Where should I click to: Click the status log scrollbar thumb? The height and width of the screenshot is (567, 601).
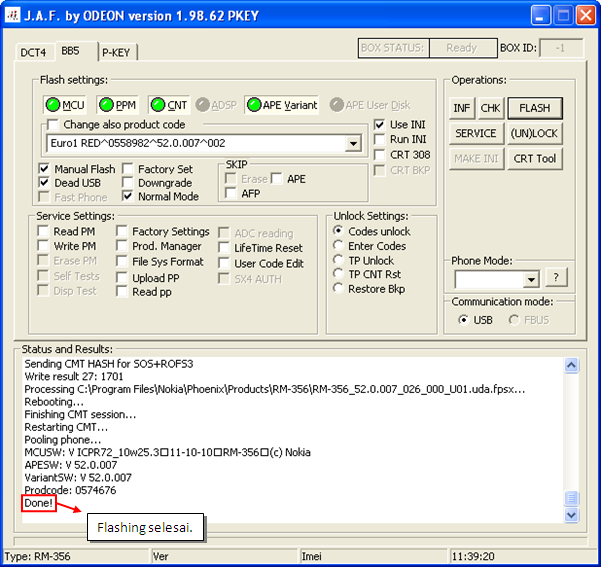pos(571,499)
